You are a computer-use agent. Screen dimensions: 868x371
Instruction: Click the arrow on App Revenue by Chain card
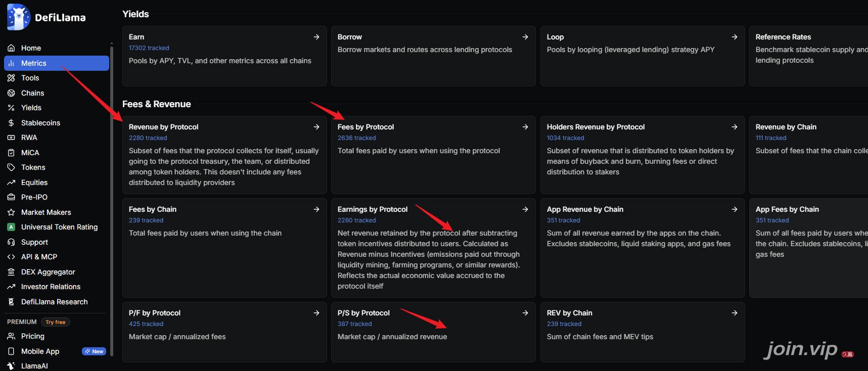[x=735, y=209]
